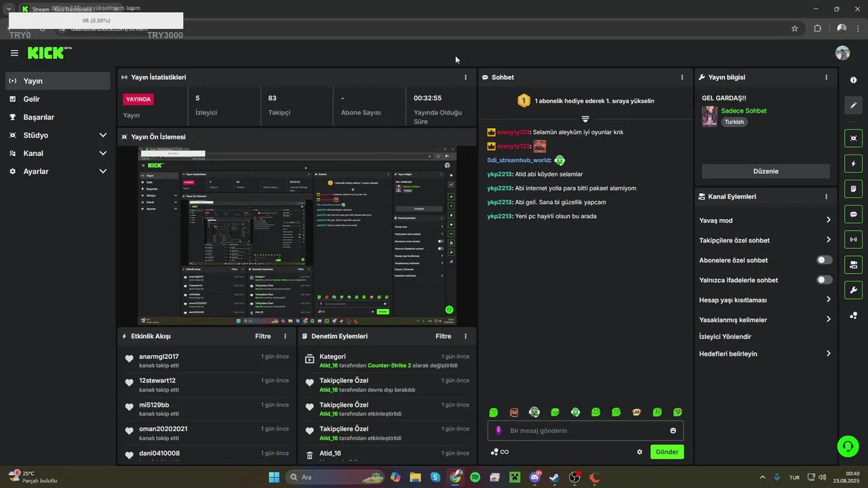Screen dimensions: 868x488
Task: Click the anarmgl2017 follow activity entry
Action: [207, 361]
